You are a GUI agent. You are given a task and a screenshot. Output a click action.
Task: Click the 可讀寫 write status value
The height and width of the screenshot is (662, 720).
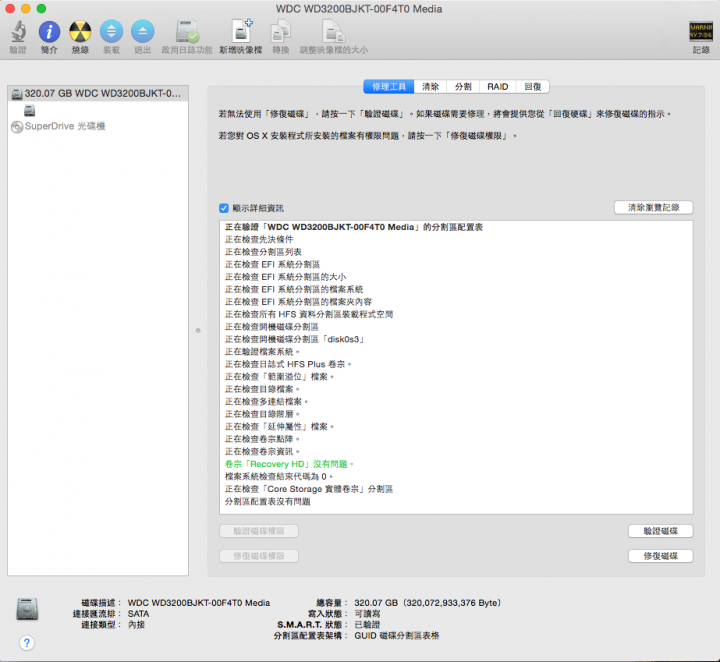click(367, 614)
